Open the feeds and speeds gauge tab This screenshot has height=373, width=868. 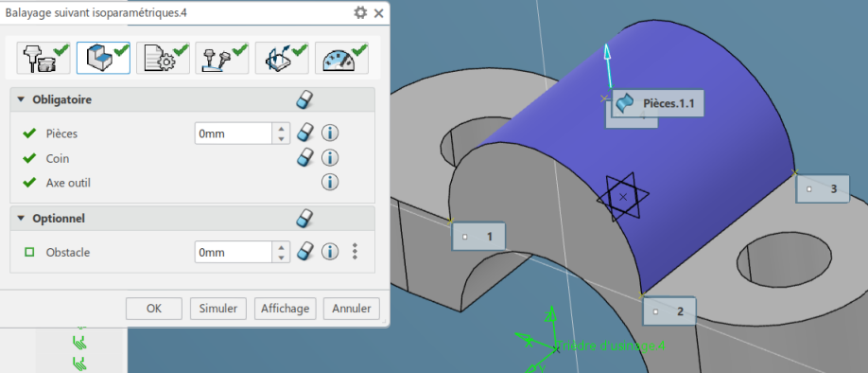pos(341,58)
